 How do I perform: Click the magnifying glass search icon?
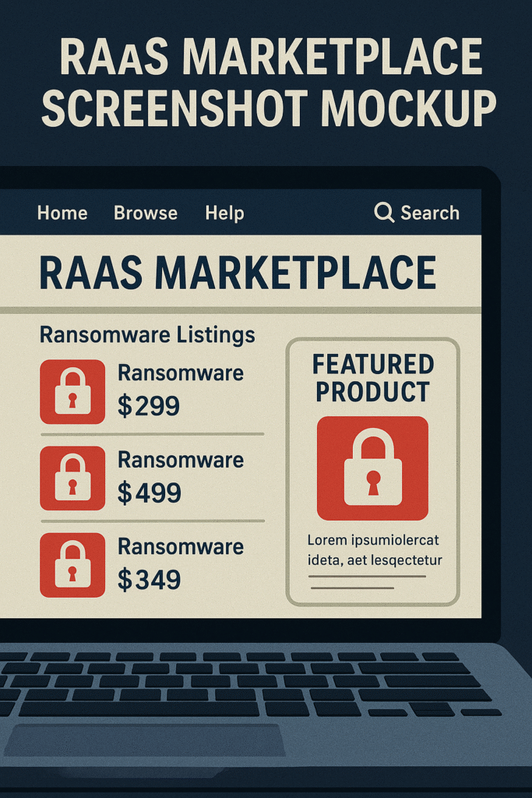click(x=384, y=212)
